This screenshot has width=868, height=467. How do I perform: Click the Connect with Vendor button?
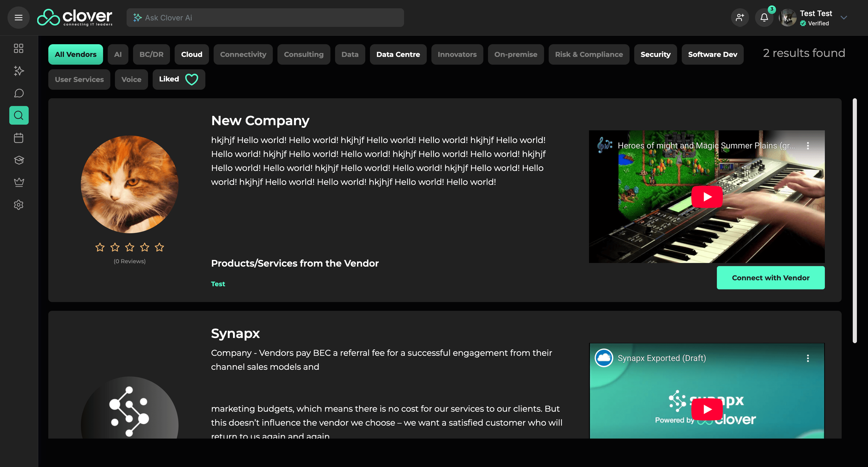(771, 277)
